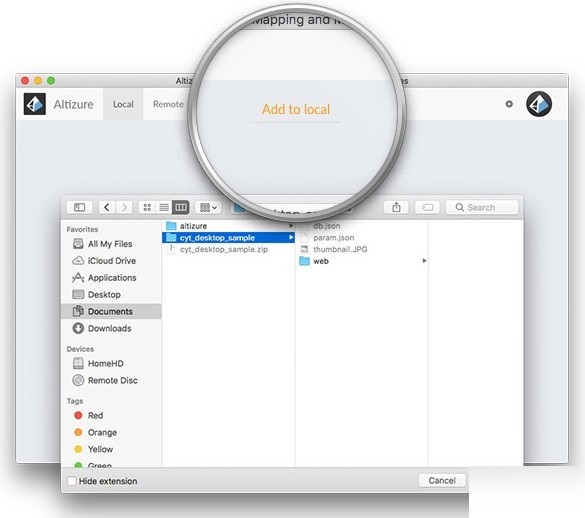Toggle the Hide extension checkbox
585x518 pixels.
point(72,481)
